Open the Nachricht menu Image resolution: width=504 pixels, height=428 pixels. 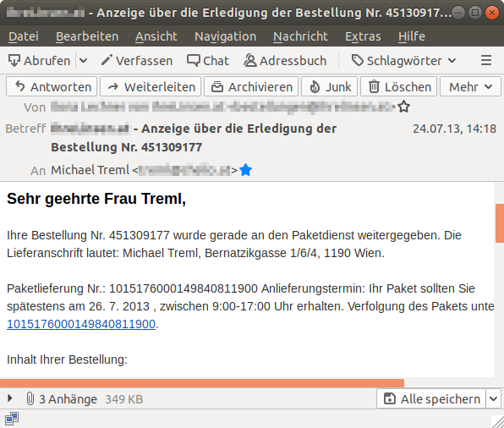[300, 36]
